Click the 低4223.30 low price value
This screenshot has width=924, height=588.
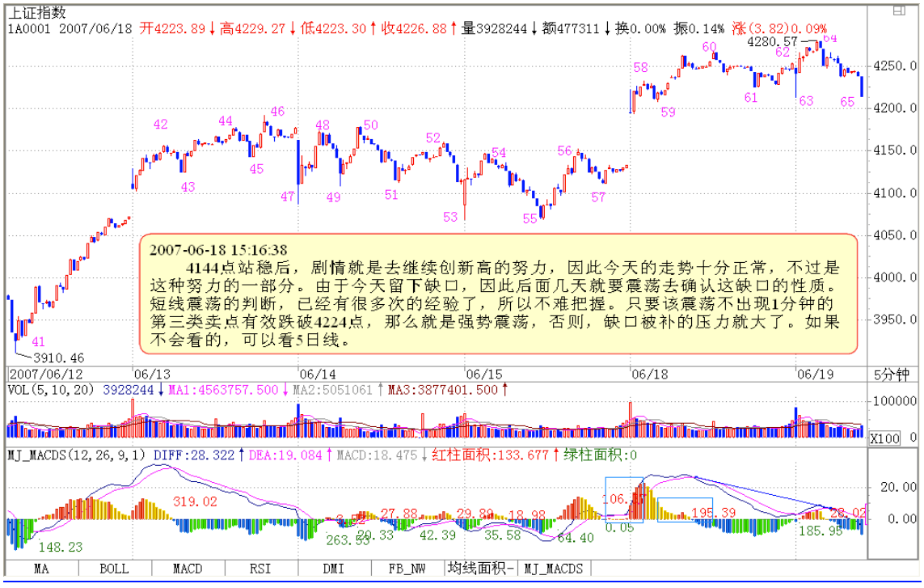pos(333,28)
